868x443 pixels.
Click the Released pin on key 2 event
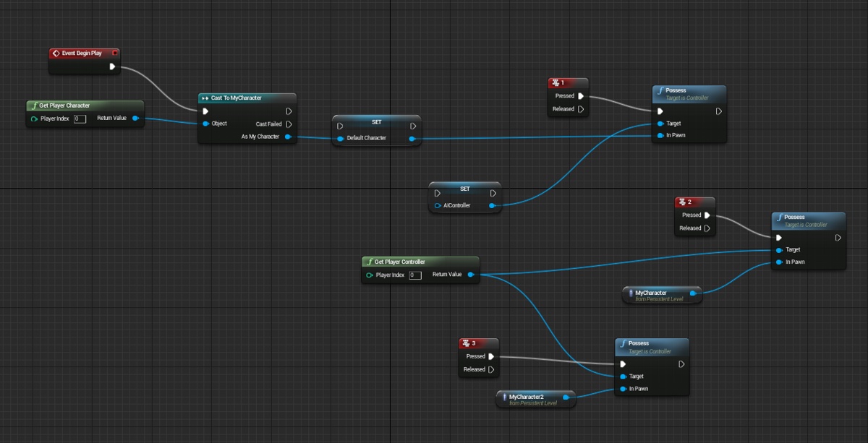pyautogui.click(x=707, y=228)
